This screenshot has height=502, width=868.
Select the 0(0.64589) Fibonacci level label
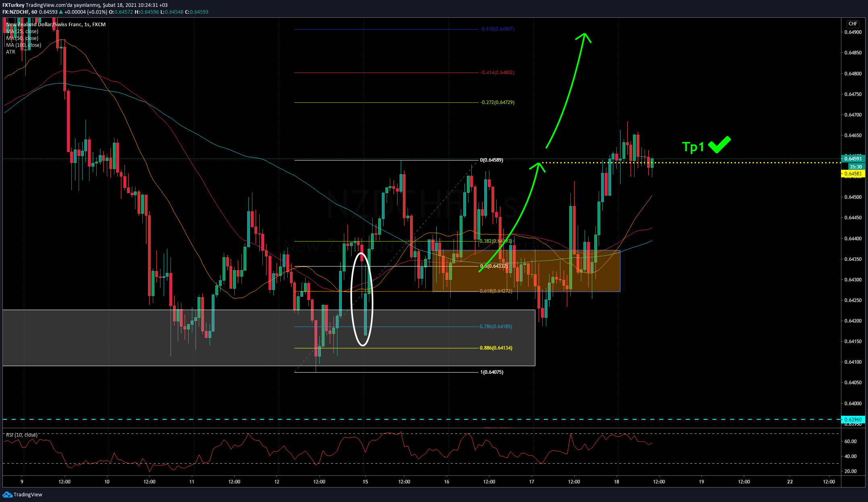click(491, 160)
